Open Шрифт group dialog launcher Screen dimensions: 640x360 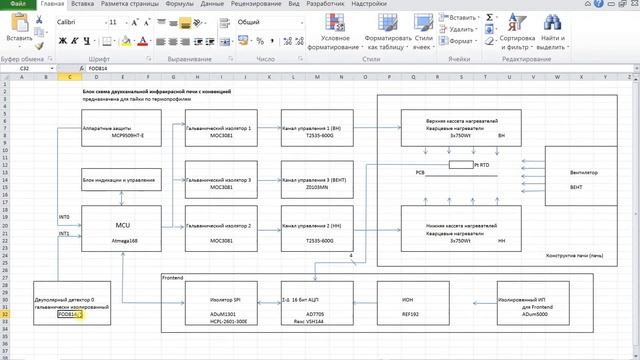click(x=149, y=59)
